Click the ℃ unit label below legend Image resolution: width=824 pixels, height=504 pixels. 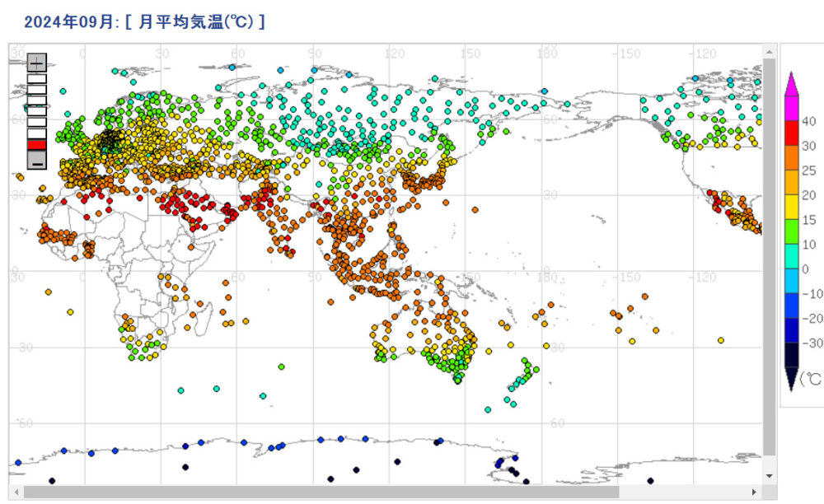coord(811,378)
